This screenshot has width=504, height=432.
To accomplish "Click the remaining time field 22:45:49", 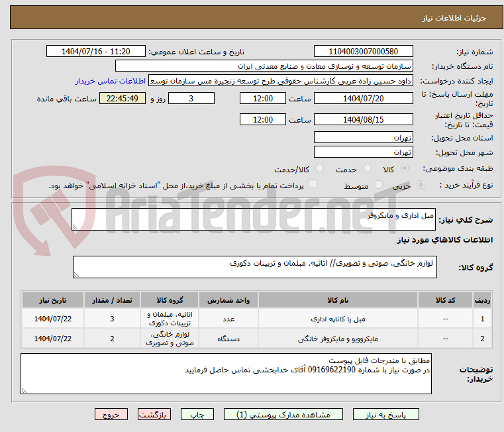I will (123, 99).
